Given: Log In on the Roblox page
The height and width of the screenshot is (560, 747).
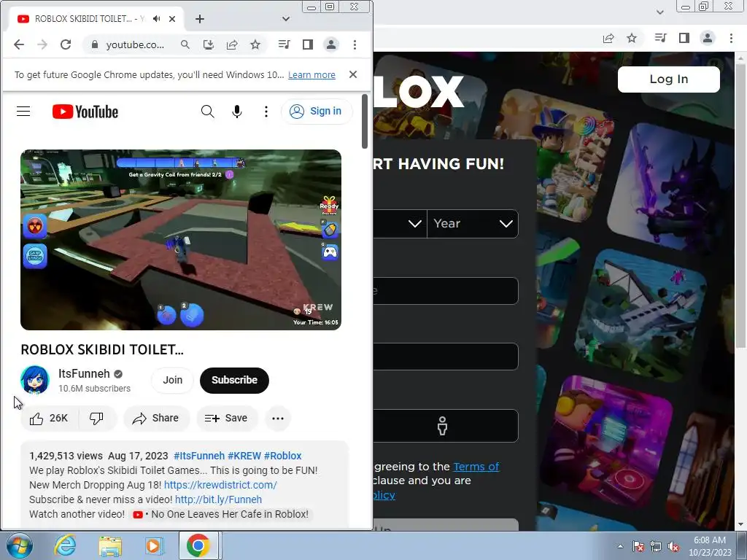Looking at the screenshot, I should (668, 79).
